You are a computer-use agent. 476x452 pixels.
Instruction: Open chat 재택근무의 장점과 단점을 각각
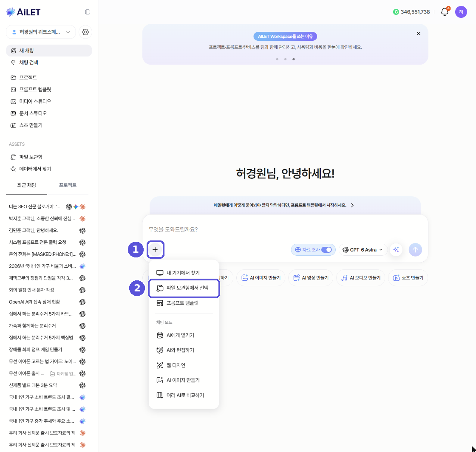[x=47, y=278]
